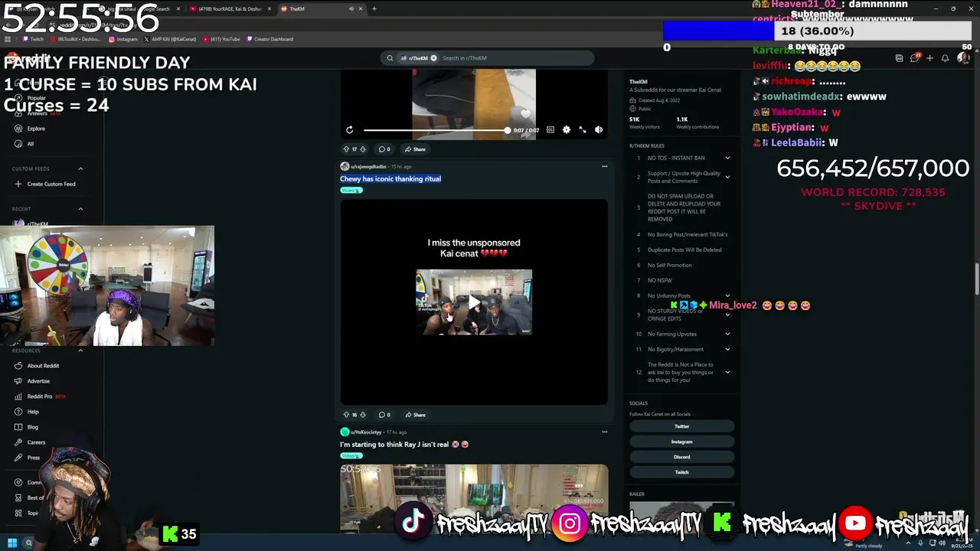
Task: Toggle closed captions on the video player
Action: pyautogui.click(x=550, y=130)
